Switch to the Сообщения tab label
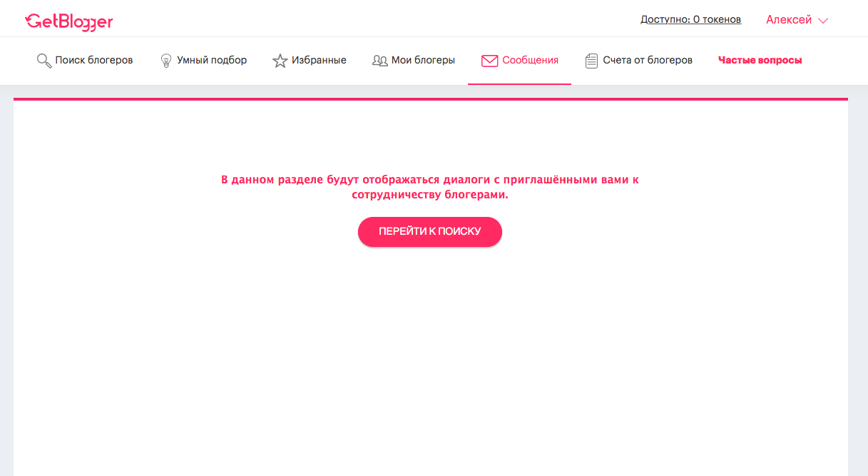 530,61
